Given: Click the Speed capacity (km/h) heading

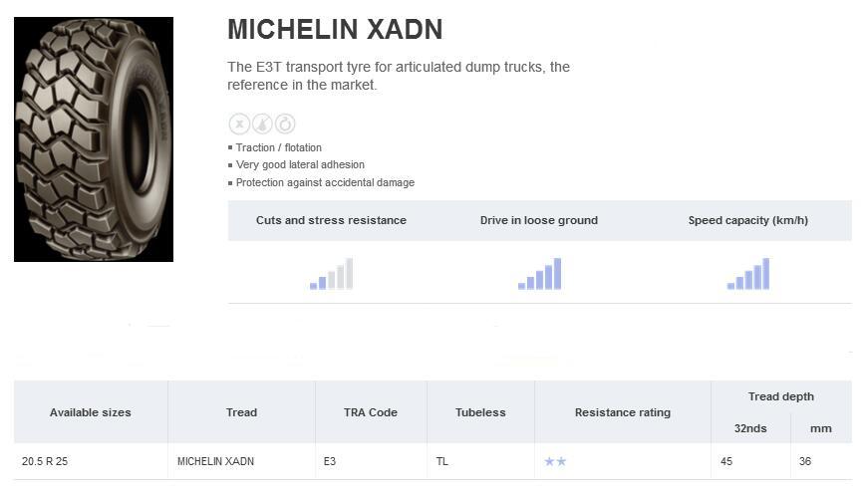Looking at the screenshot, I should (x=748, y=220).
